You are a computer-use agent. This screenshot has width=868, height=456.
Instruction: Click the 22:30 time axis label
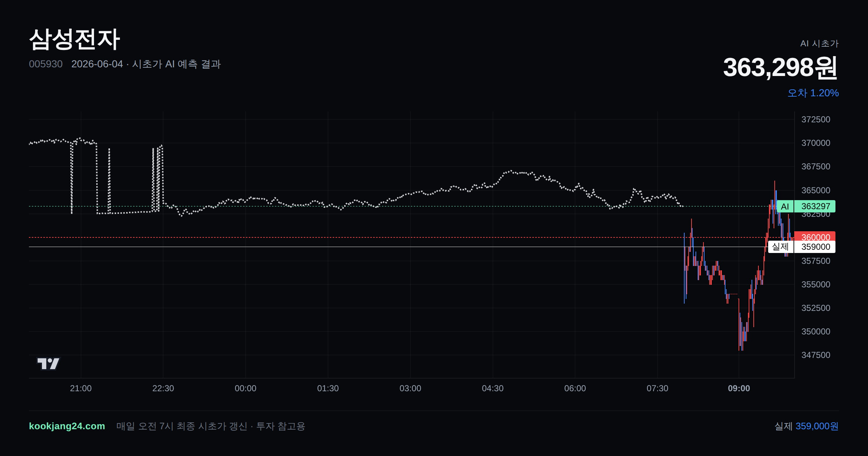pyautogui.click(x=163, y=388)
